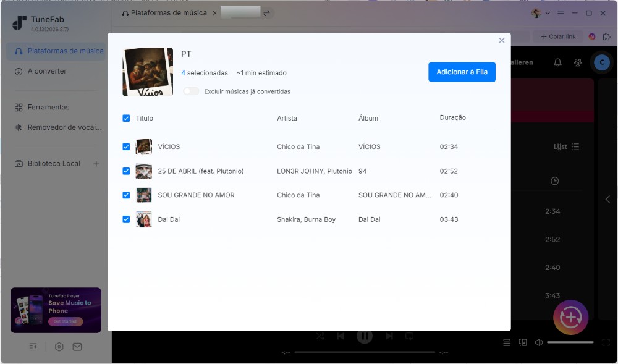Add folder with Biblioteca Local plus icon

(96, 164)
